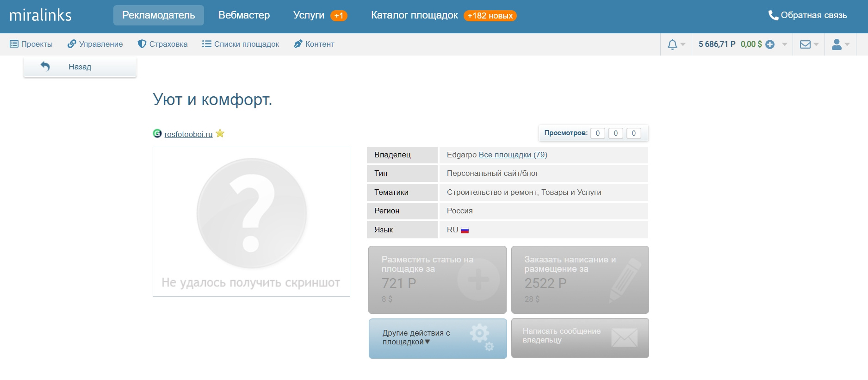Open the Страховка menu item

point(162,44)
